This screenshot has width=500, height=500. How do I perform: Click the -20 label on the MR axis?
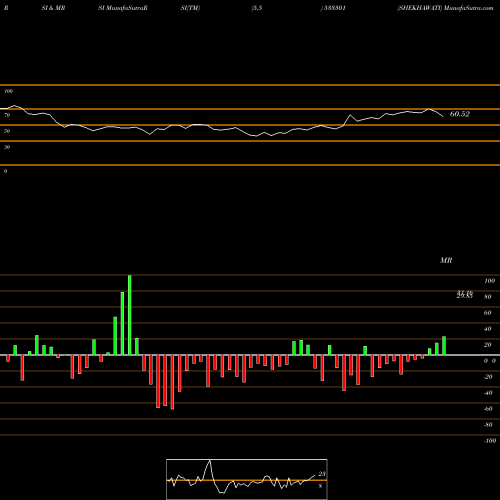488,377
